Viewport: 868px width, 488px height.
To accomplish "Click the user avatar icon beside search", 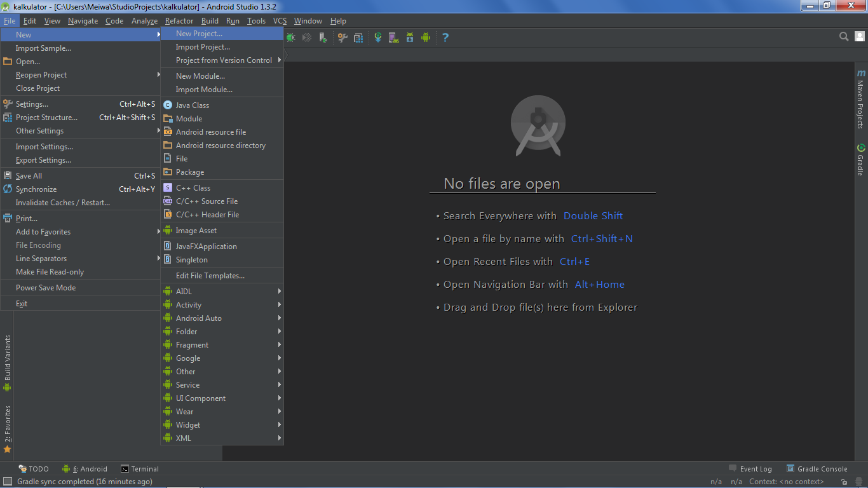I will pos(858,37).
